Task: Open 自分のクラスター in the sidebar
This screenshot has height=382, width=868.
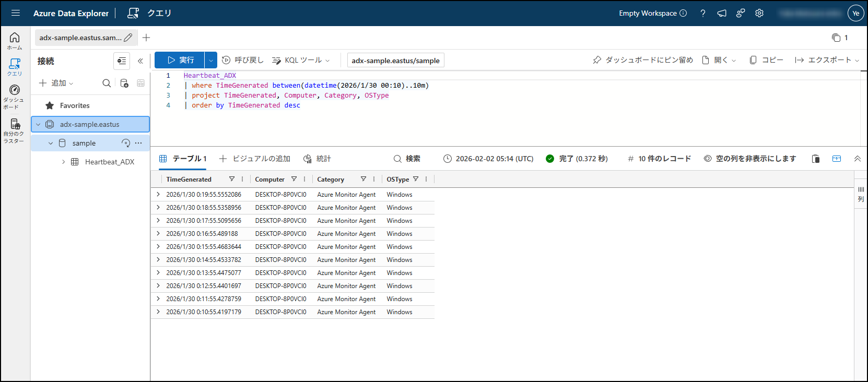Action: (x=15, y=130)
